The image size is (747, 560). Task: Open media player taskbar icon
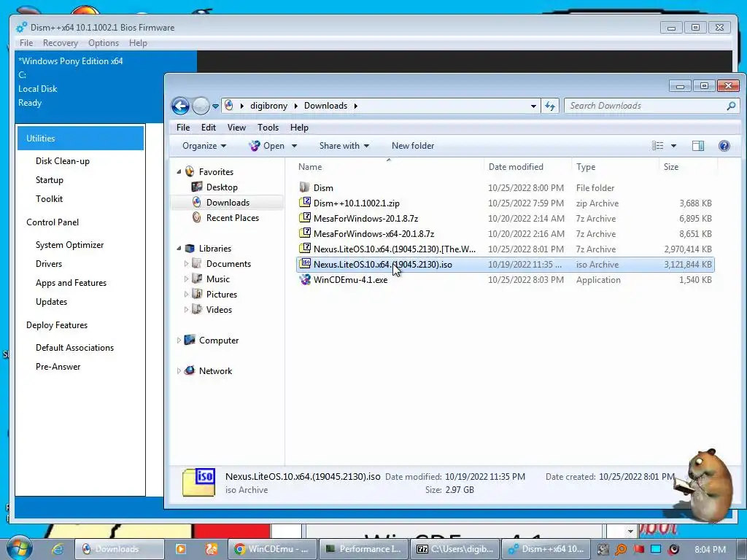click(181, 549)
